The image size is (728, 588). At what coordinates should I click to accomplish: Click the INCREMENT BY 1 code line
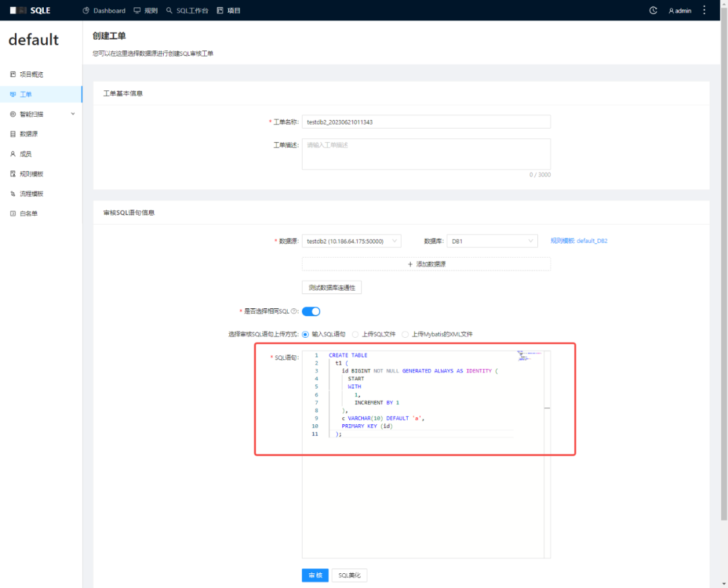click(x=377, y=403)
